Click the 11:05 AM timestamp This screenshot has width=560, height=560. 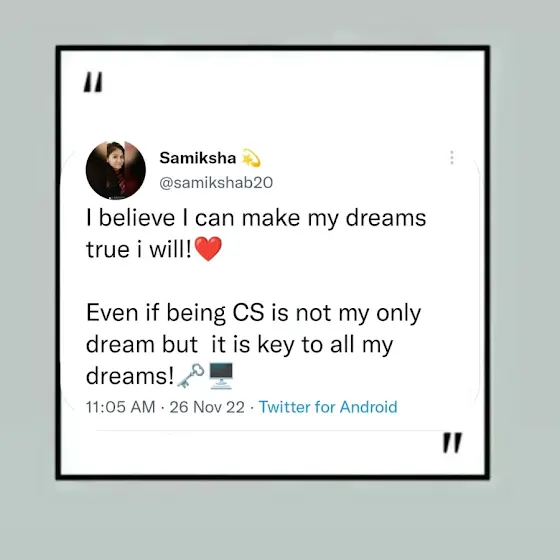(x=121, y=407)
